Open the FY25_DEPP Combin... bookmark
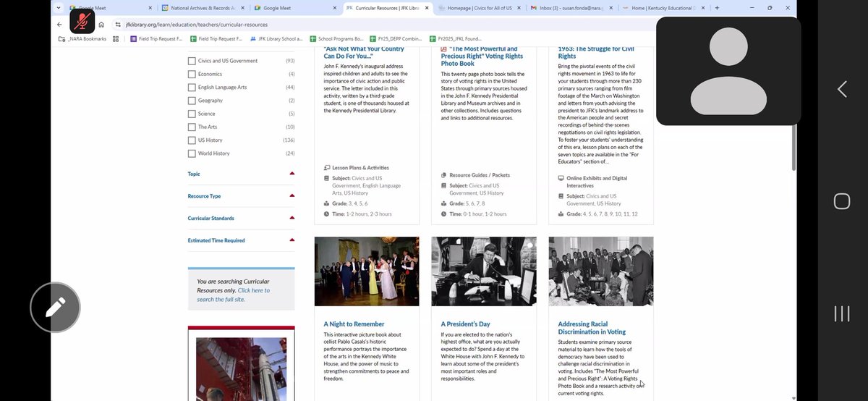This screenshot has height=401, width=868. coord(396,38)
